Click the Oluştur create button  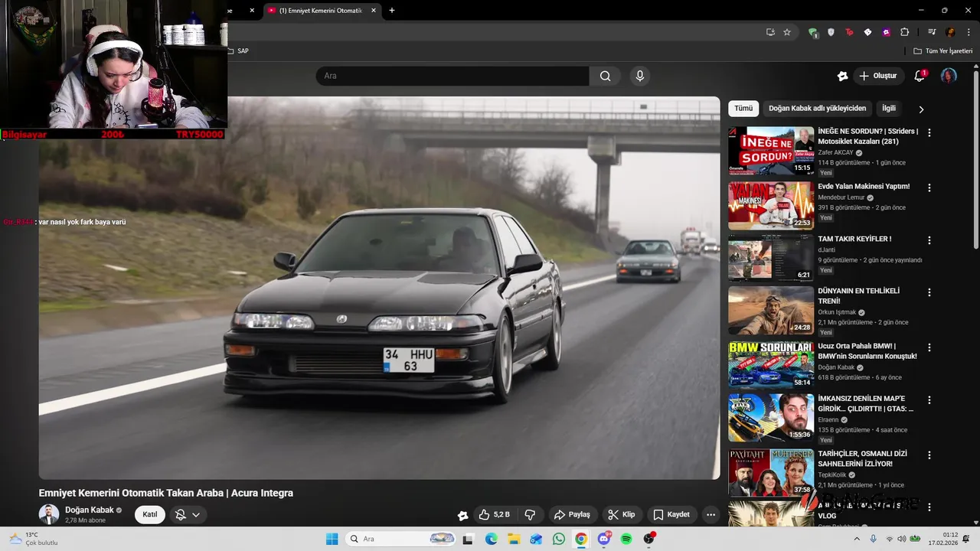point(877,76)
